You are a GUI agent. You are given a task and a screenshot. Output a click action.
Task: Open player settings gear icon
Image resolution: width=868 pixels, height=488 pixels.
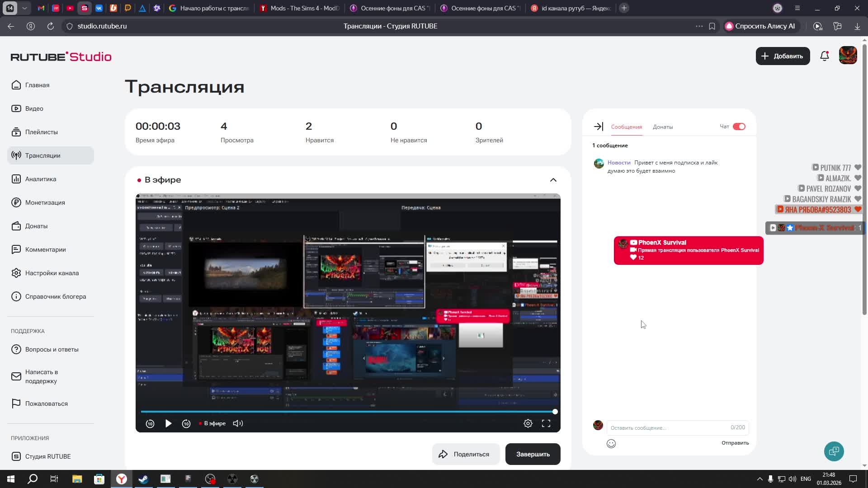[x=528, y=423]
